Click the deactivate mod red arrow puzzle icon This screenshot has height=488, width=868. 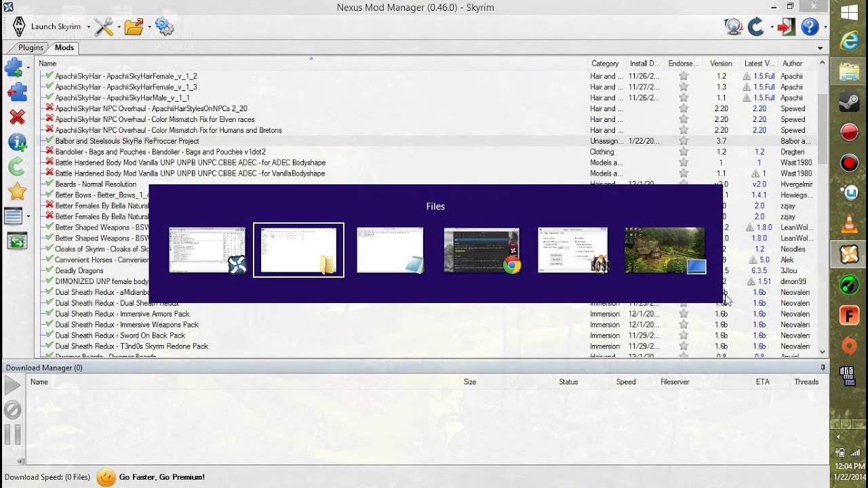coord(17,92)
